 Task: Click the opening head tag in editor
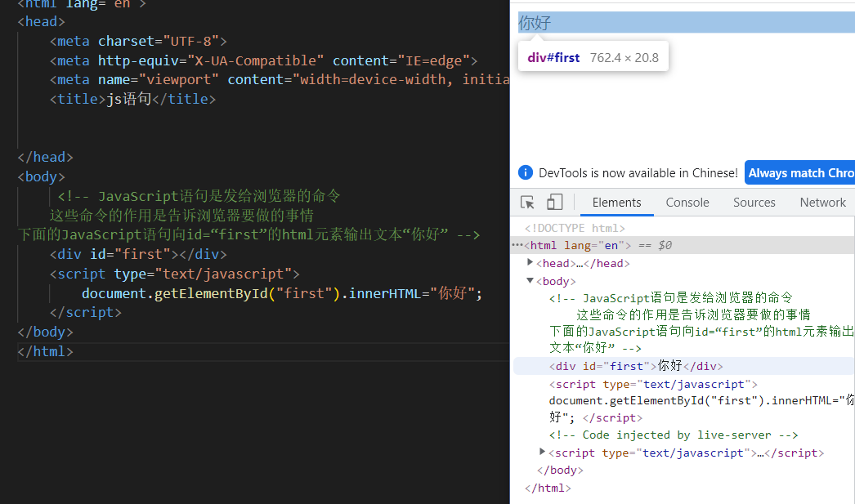click(x=41, y=22)
